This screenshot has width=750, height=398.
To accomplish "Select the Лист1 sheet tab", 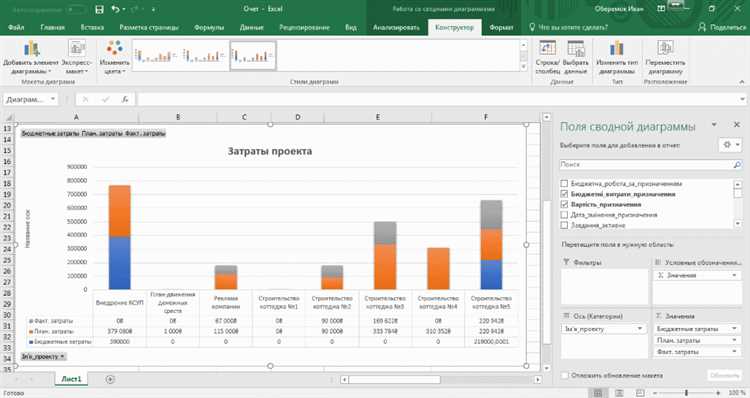I will pos(71,379).
